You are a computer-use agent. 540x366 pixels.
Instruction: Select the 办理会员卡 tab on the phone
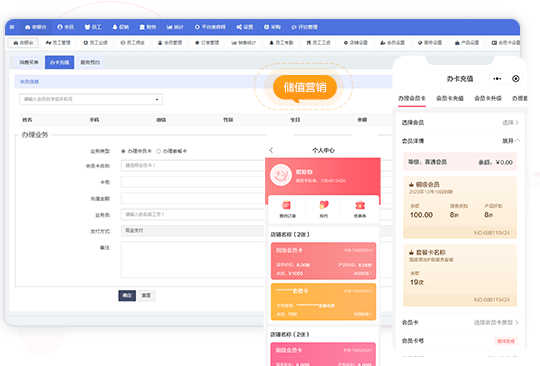pos(412,98)
